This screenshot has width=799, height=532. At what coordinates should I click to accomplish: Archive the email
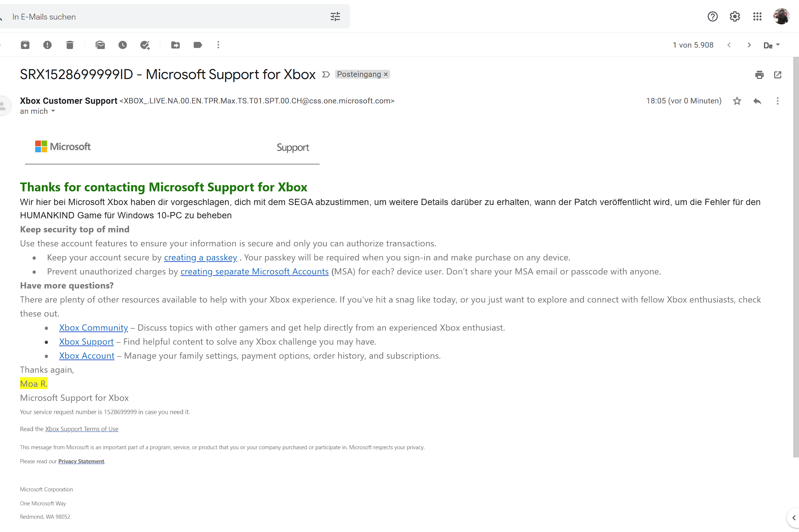tap(25, 45)
